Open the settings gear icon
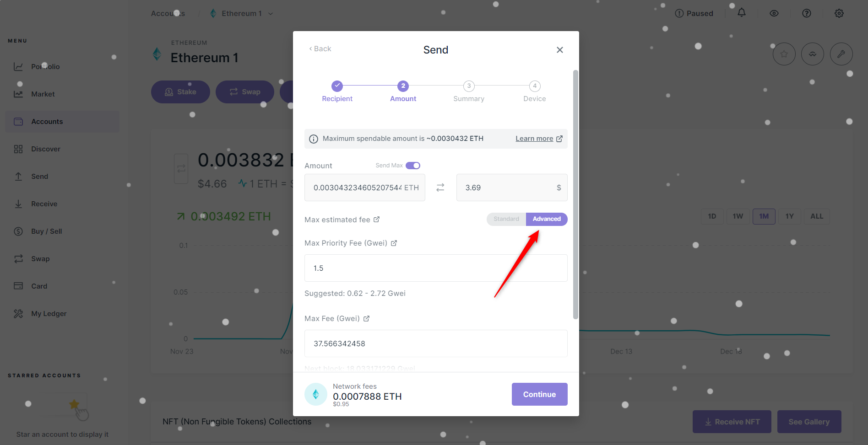Screen dimensions: 868x445 (x=839, y=13)
